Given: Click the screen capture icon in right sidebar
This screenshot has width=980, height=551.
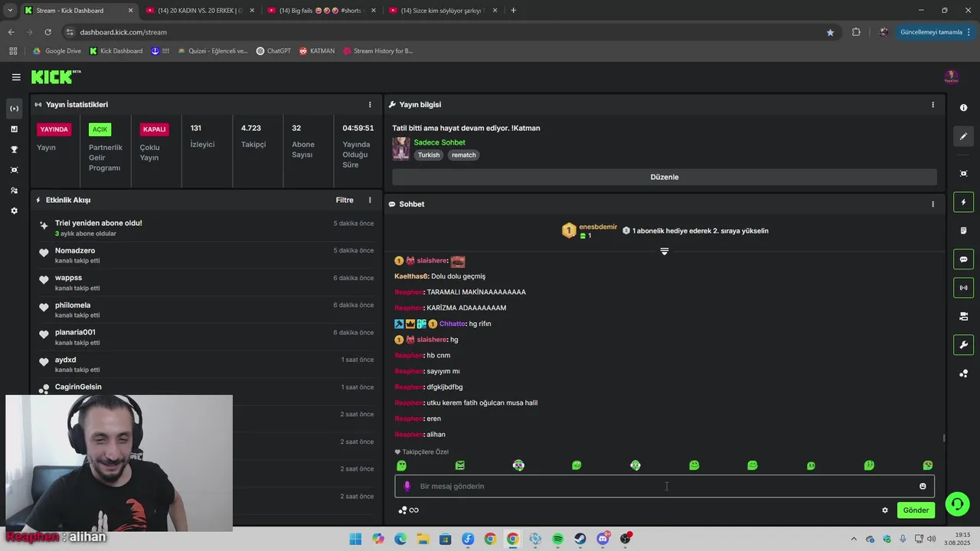Looking at the screenshot, I should pyautogui.click(x=963, y=174).
